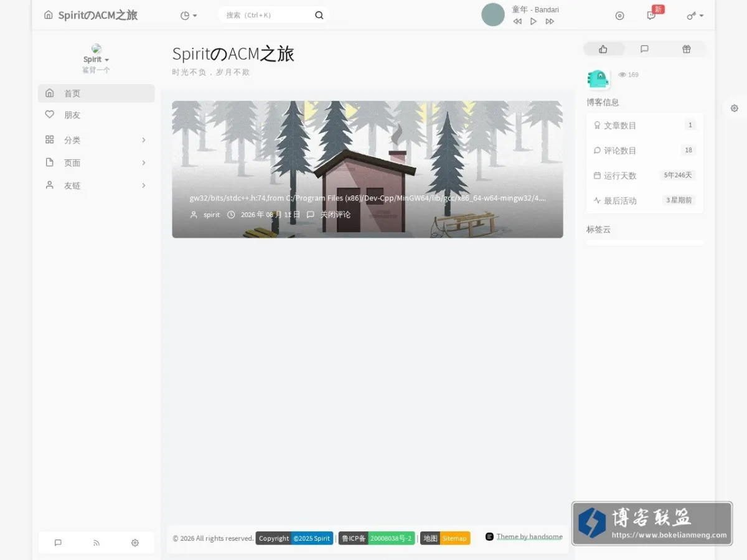Click the 文章数目 row
This screenshot has width=747, height=560.
coord(644,125)
